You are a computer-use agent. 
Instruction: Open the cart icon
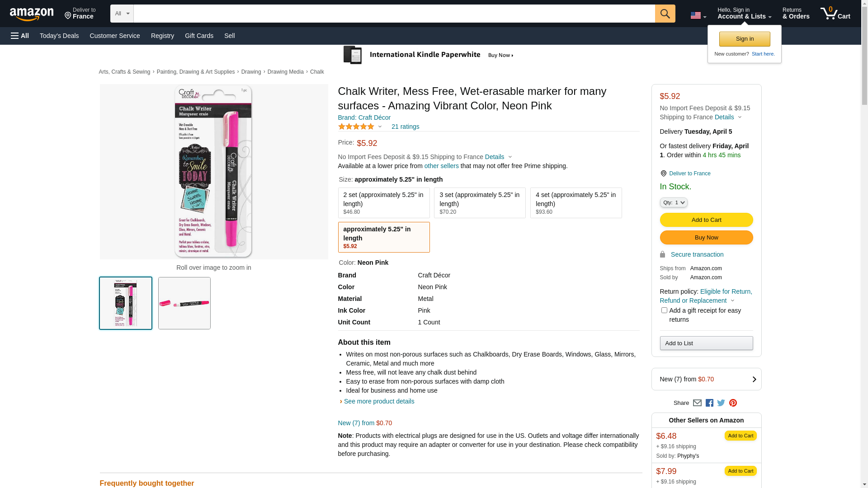click(835, 14)
